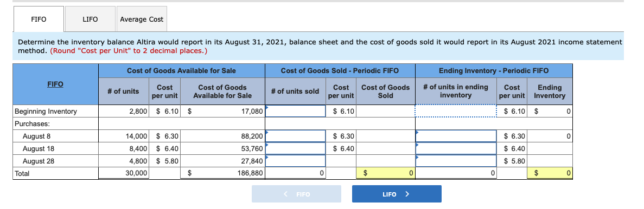Click the 8,400 units cell
The image size is (644, 209).
[x=124, y=148]
